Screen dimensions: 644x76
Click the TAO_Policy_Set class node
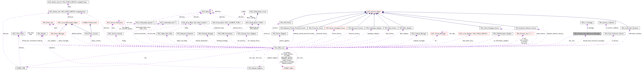pos(48,22)
